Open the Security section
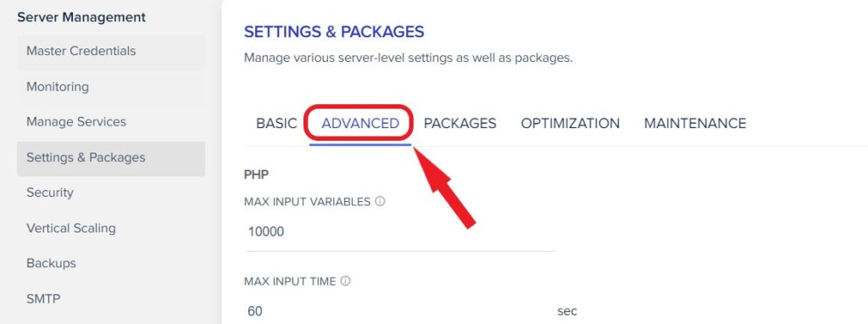The image size is (868, 324). click(x=111, y=193)
